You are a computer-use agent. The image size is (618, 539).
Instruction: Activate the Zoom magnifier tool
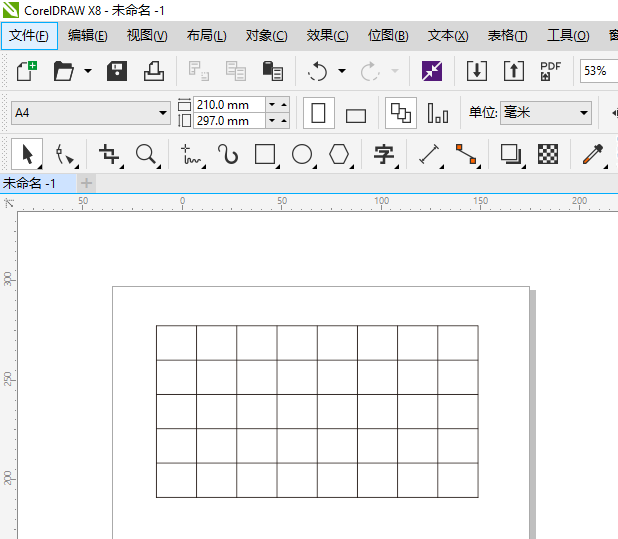point(146,154)
